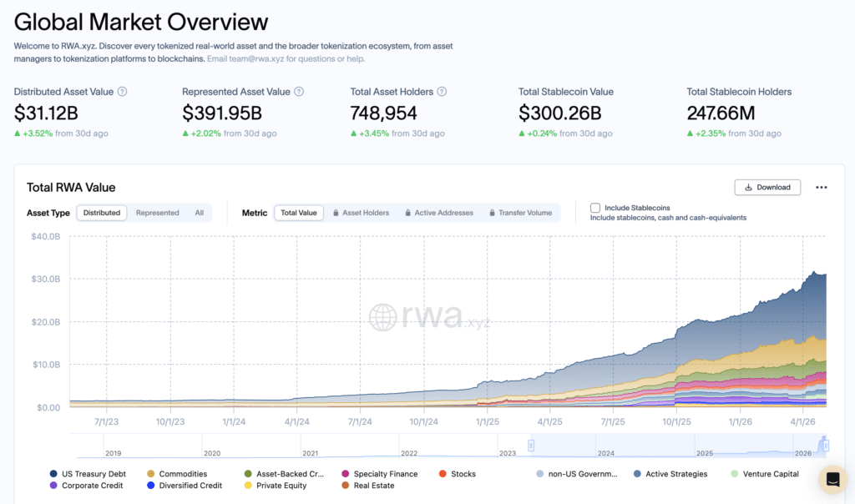Toggle non-US Governm... legend entry

coord(577,474)
